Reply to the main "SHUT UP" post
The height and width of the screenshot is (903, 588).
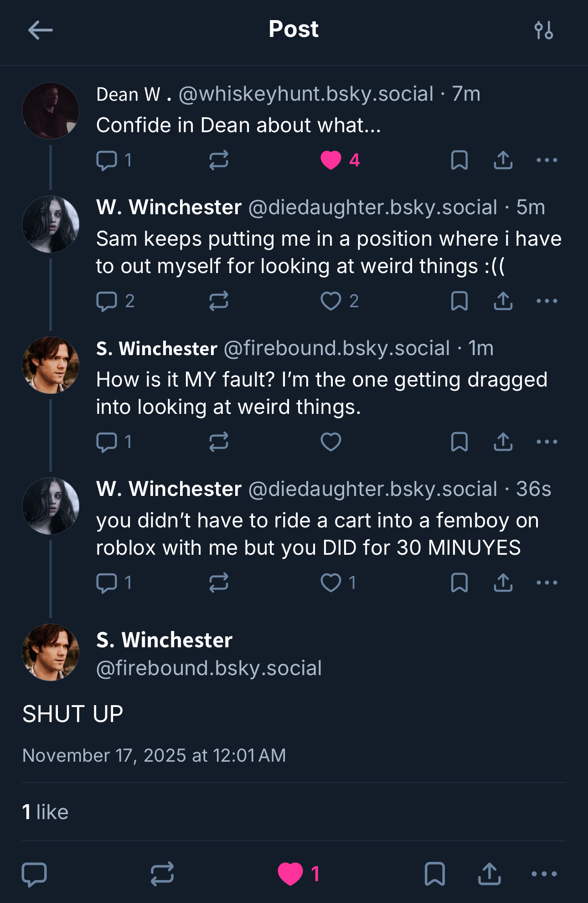click(x=35, y=874)
